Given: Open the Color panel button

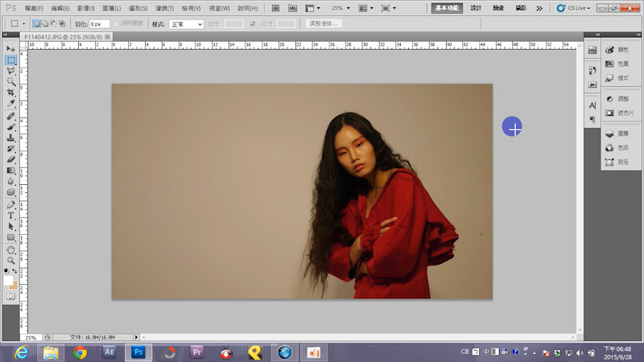Looking at the screenshot, I should 617,50.
